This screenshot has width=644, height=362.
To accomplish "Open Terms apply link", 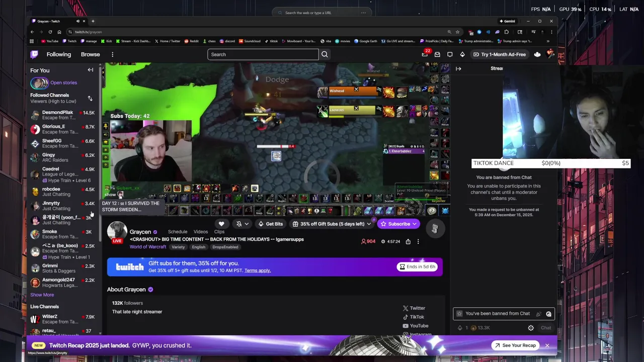I will 258,270.
